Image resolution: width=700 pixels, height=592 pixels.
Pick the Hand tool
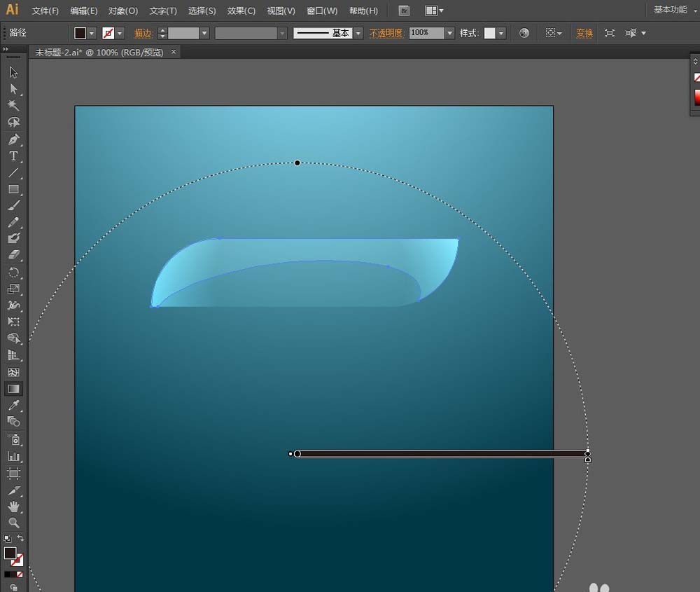[13, 507]
